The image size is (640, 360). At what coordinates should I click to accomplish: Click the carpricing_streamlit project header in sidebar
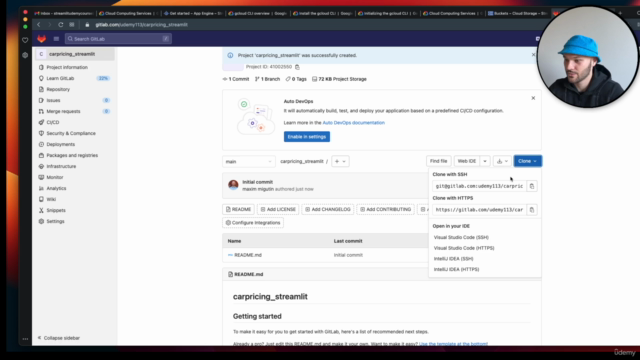click(x=74, y=54)
